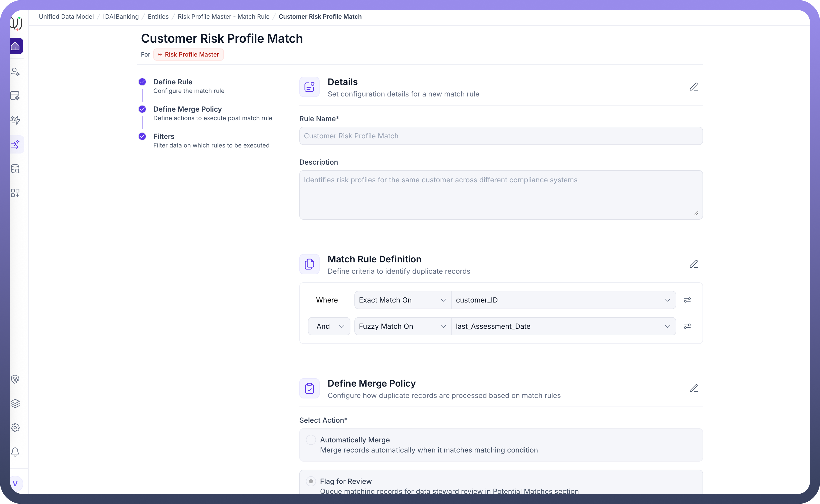Screen dimensions: 820x504
Task: Open settings sliders for customer_ID row
Action: [x=687, y=300]
